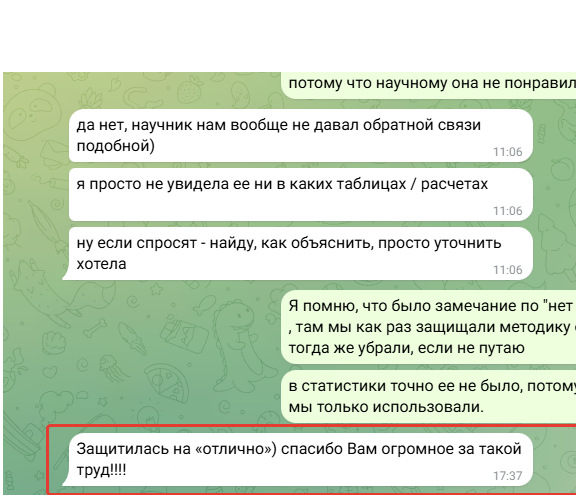The height and width of the screenshot is (495, 576).
Task: Select outgoing message 'Я помню, что было замечание'
Action: click(x=428, y=327)
